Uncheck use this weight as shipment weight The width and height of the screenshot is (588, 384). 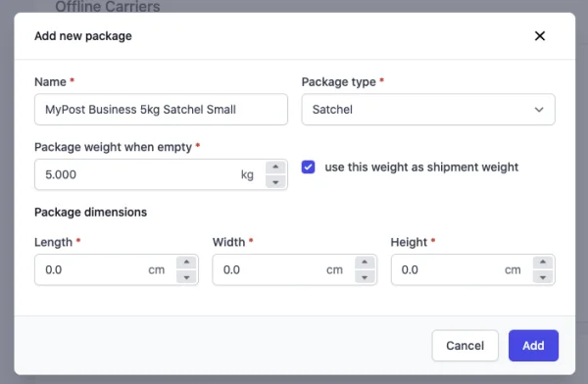pos(309,167)
